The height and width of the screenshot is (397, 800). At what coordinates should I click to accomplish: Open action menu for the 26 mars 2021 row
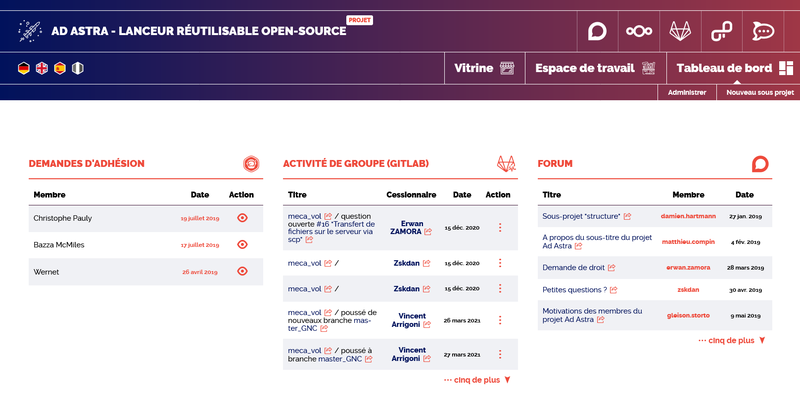click(x=500, y=320)
